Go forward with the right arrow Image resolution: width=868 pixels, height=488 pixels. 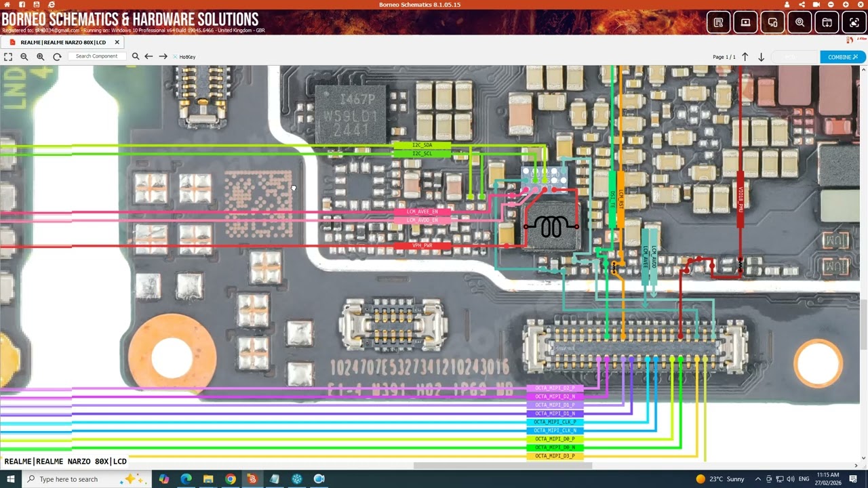point(163,57)
